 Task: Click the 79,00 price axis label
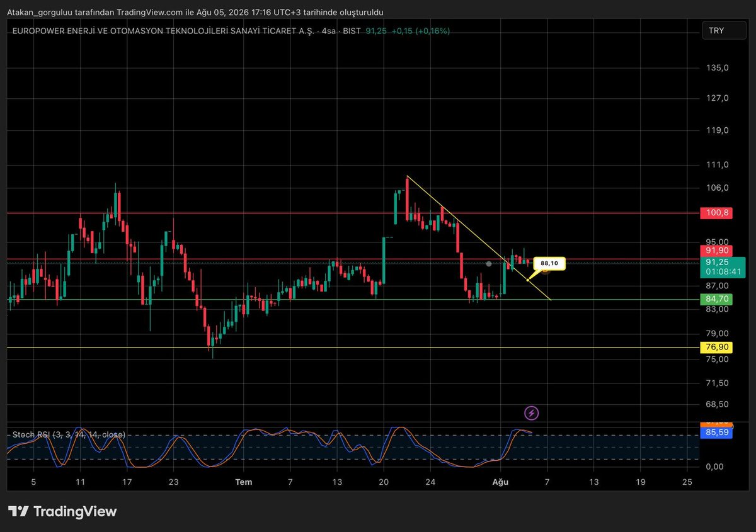(718, 334)
